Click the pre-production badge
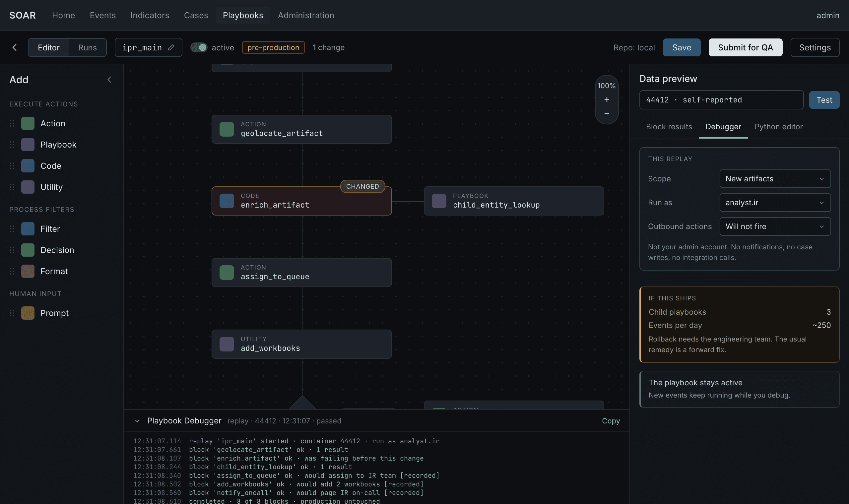The image size is (849, 504). pyautogui.click(x=273, y=47)
